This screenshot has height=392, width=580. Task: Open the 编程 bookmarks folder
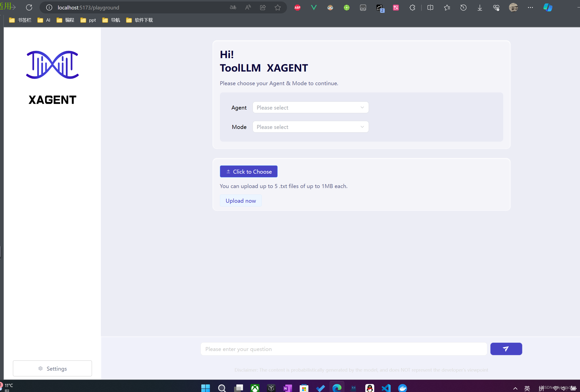coord(65,20)
